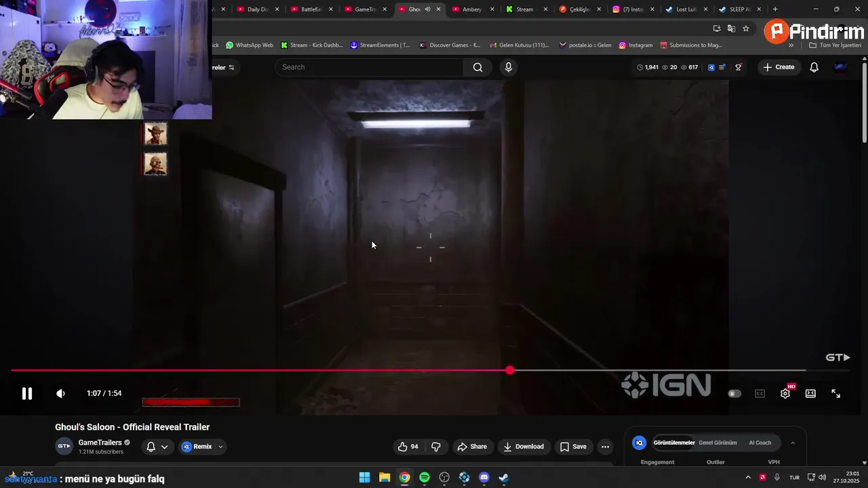Select the Genel Görünüm tab

pyautogui.click(x=717, y=443)
